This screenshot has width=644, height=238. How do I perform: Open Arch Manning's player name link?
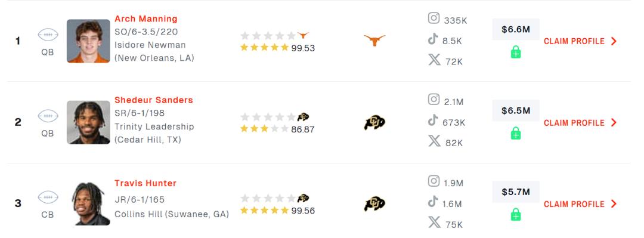coord(146,19)
